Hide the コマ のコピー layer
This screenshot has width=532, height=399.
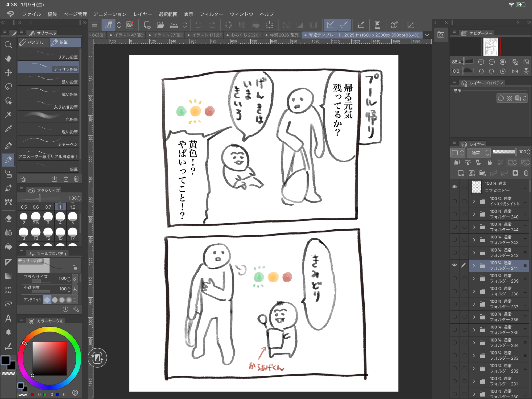pos(454,187)
